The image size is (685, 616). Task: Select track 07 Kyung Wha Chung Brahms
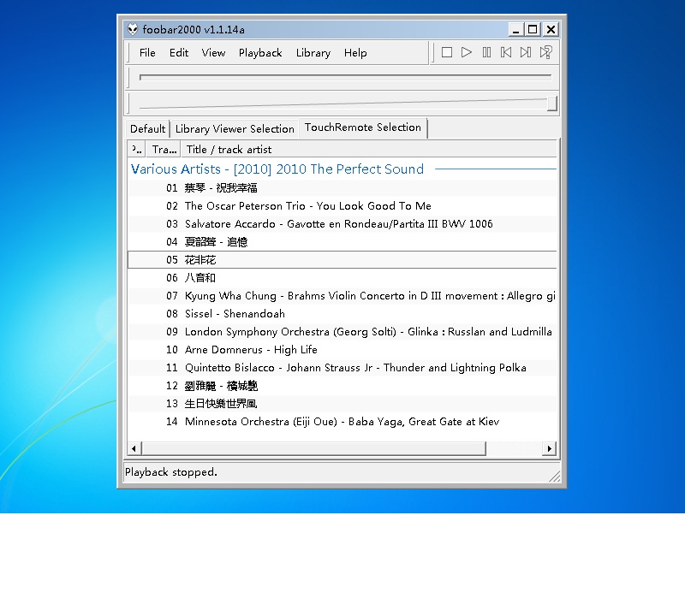(342, 295)
